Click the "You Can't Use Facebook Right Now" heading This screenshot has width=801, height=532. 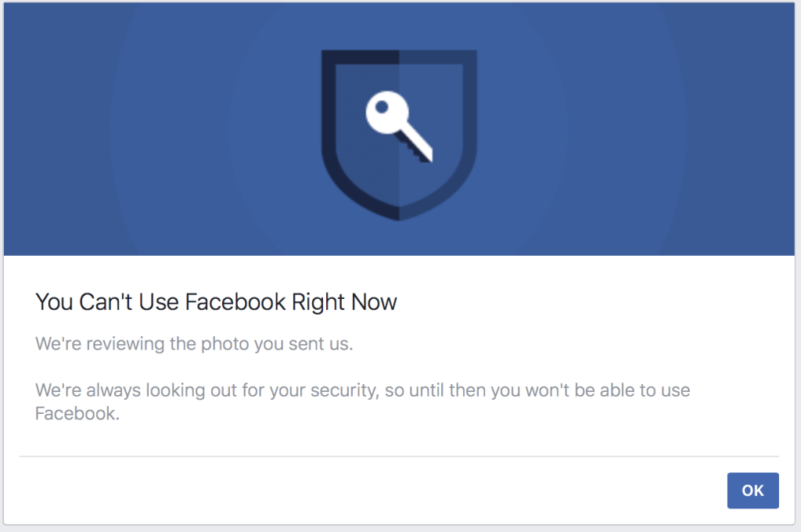click(x=216, y=302)
